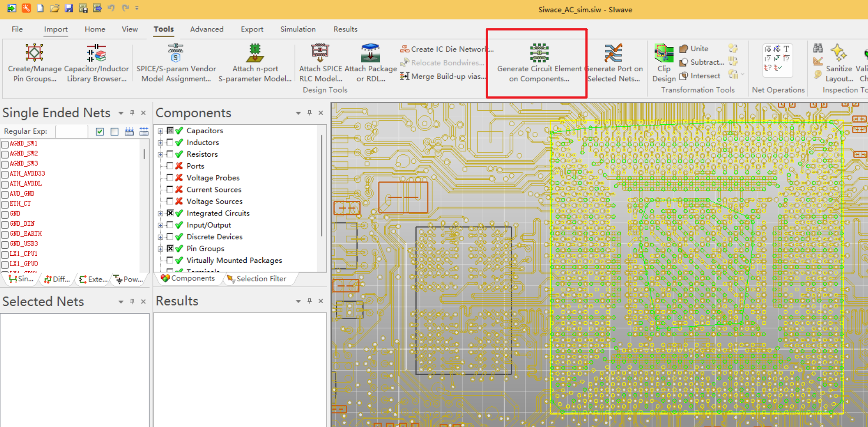Open Generate Circuit Element on Components
This screenshot has width=868, height=427.
539,63
